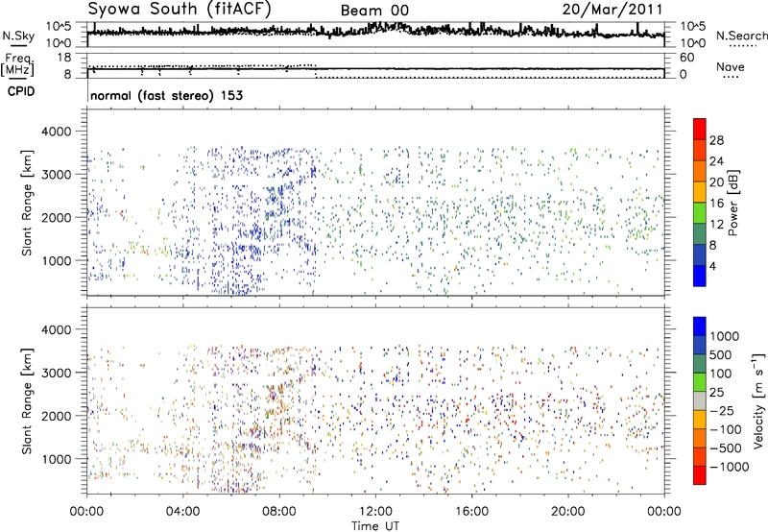Click the date '20/Mar/2011'
This screenshot has height=532, width=768.
pyautogui.click(x=612, y=9)
